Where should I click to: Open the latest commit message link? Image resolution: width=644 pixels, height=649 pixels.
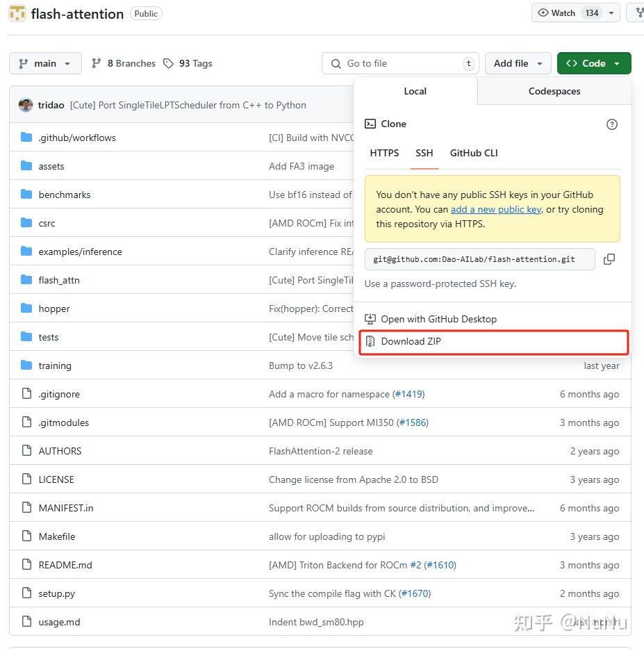tap(188, 105)
